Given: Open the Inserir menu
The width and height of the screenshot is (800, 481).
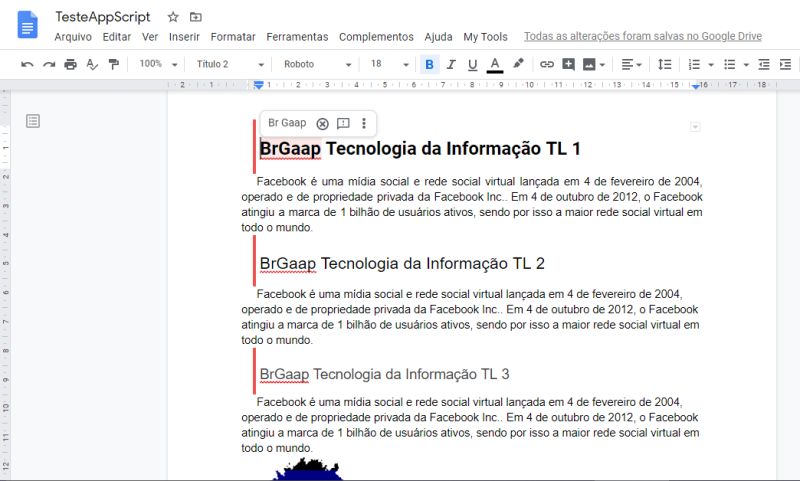Looking at the screenshot, I should tap(184, 37).
